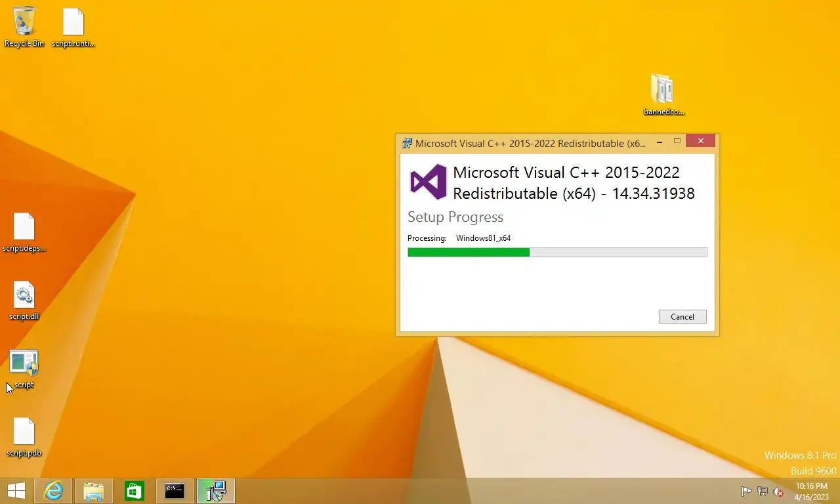Select the script.dll file icon
Image resolution: width=840 pixels, height=504 pixels.
[x=24, y=301]
